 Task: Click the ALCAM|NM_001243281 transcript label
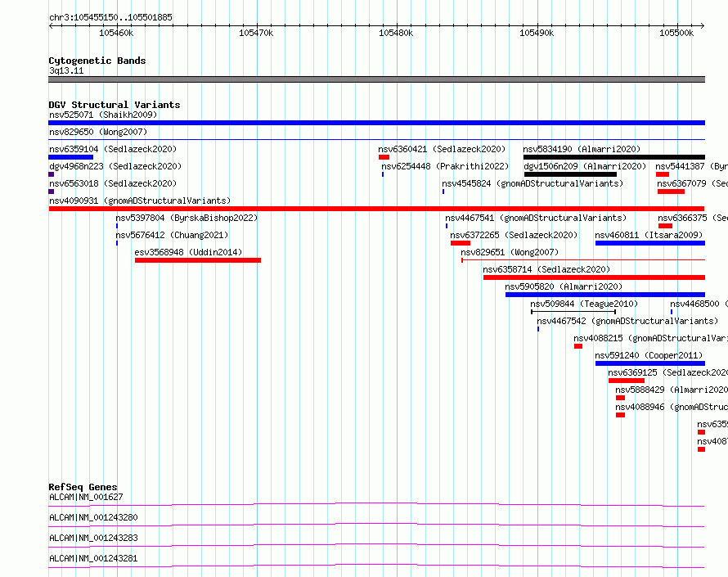pos(93,558)
